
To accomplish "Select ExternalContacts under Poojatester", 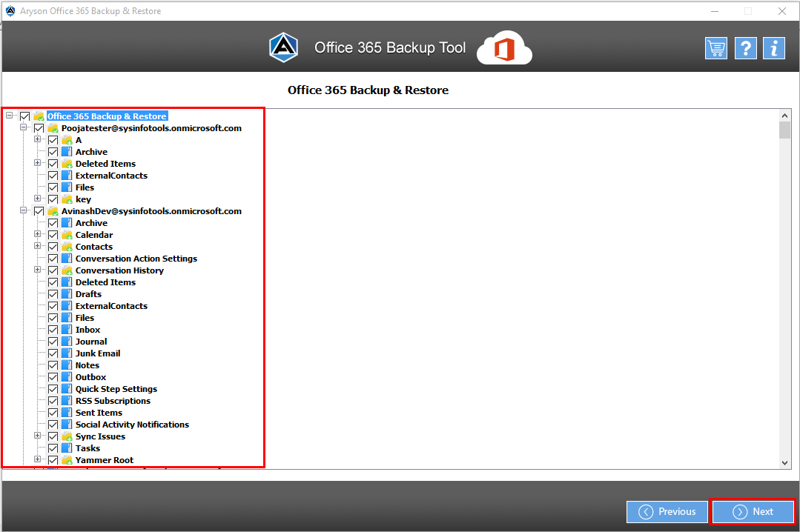I will click(x=111, y=176).
